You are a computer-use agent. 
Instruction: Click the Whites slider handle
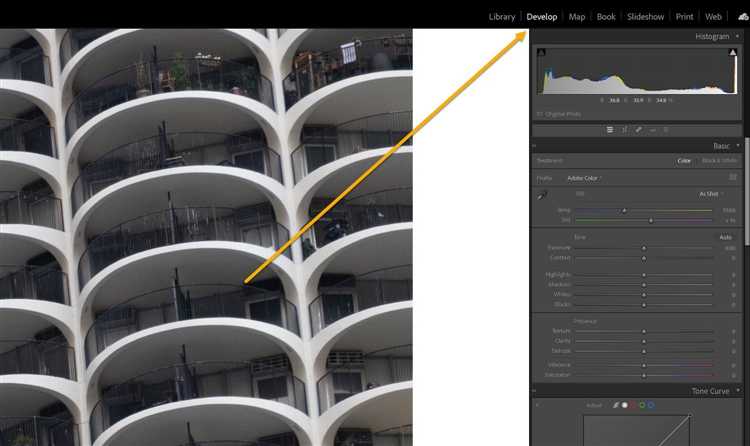click(x=644, y=295)
